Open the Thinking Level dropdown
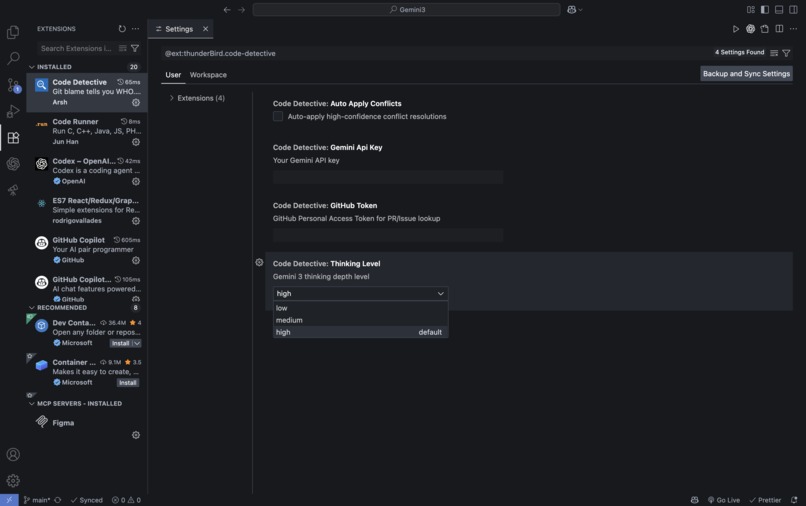The height and width of the screenshot is (506, 806). tap(360, 294)
